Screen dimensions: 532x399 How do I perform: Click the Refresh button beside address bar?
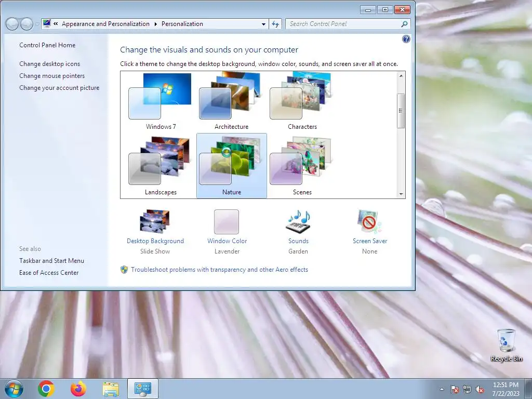[275, 24]
